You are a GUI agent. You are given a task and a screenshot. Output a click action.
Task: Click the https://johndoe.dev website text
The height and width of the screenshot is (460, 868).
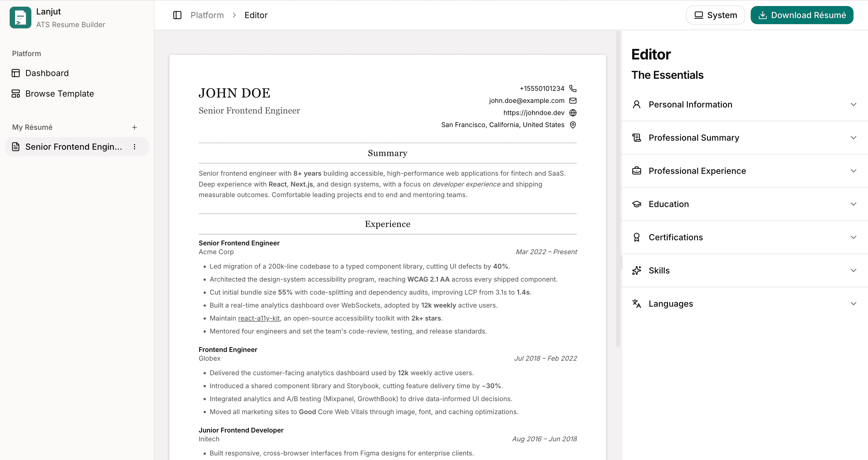[x=534, y=113]
